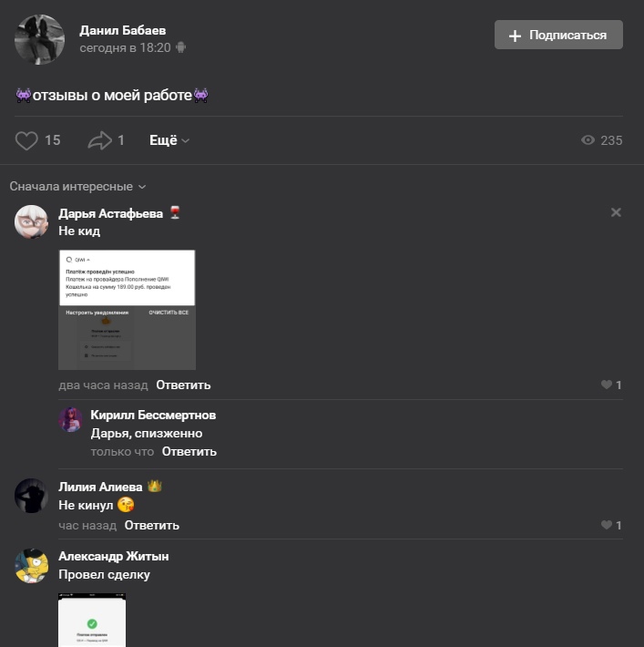The width and height of the screenshot is (644, 647).
Task: Subscribe with the Подписаться button
Action: click(558, 35)
